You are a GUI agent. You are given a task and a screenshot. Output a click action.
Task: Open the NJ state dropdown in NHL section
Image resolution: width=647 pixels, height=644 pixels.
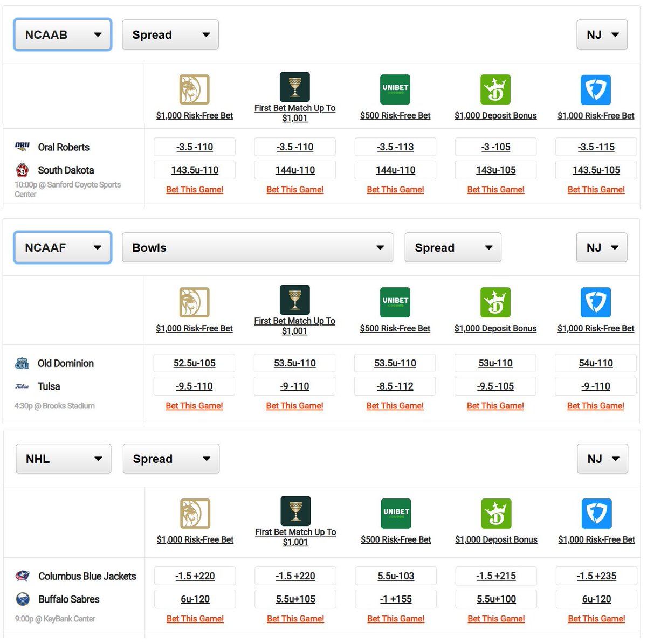(603, 459)
